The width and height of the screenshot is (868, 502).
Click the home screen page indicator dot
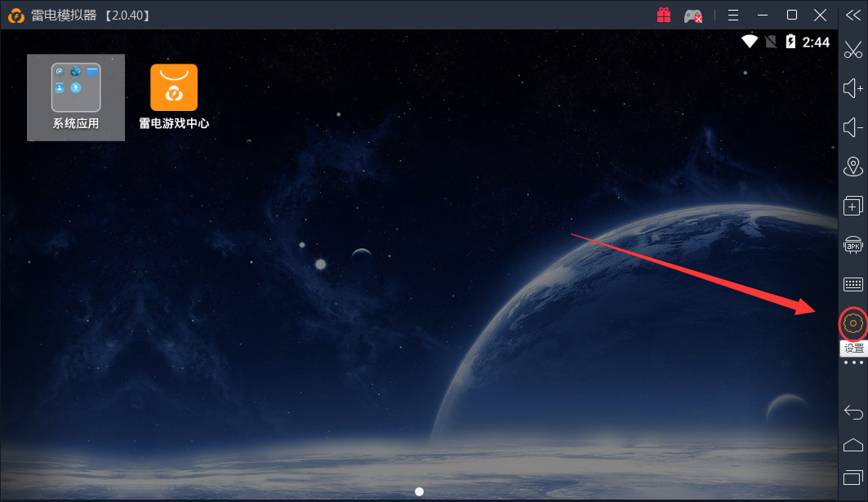pos(419,491)
